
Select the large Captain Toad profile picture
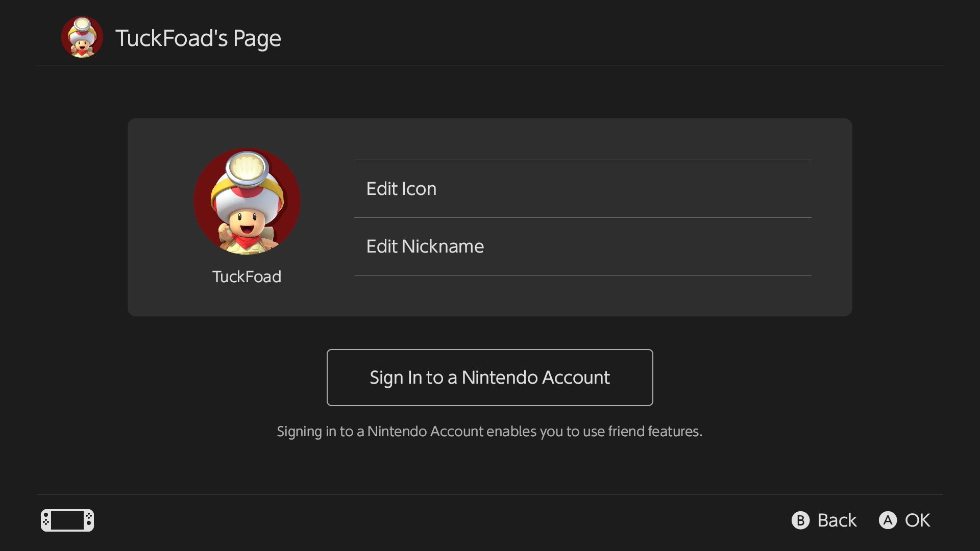coord(247,201)
